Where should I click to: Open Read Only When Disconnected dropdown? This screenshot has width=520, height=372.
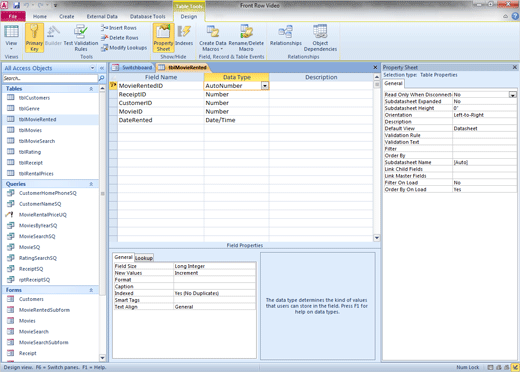click(x=513, y=95)
